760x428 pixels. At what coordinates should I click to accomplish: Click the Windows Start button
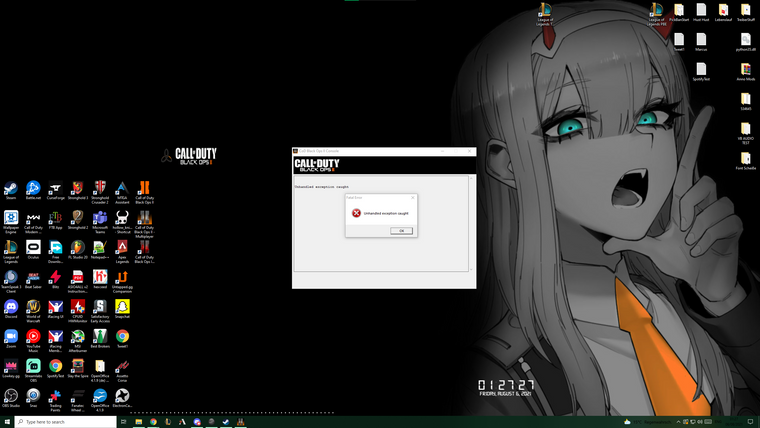click(7, 422)
